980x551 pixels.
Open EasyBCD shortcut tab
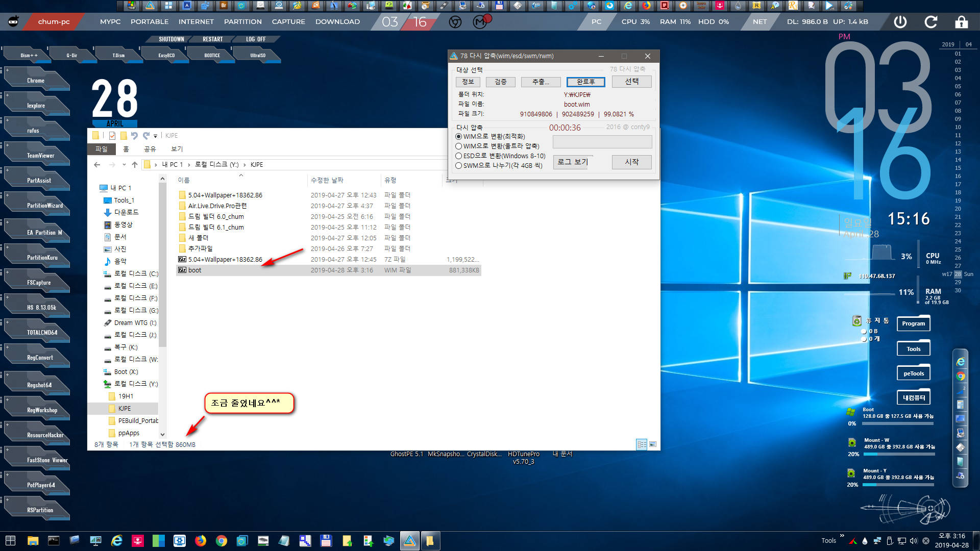pyautogui.click(x=166, y=55)
